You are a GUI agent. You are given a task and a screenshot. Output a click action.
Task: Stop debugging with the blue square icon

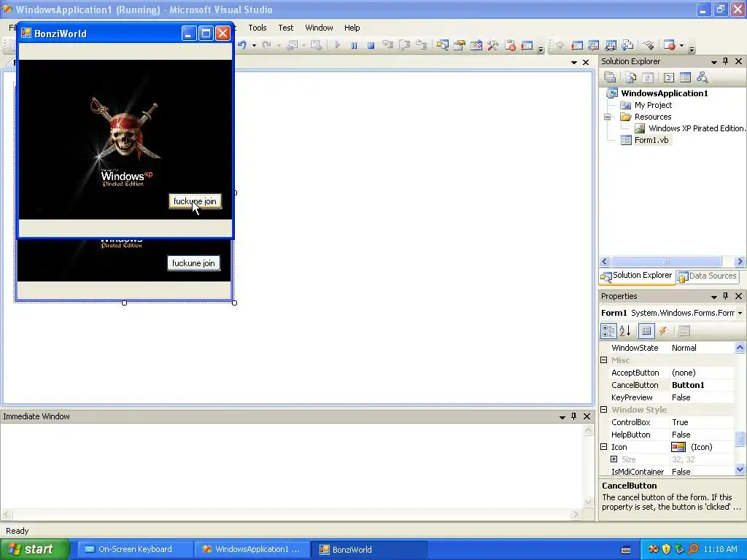[371, 45]
